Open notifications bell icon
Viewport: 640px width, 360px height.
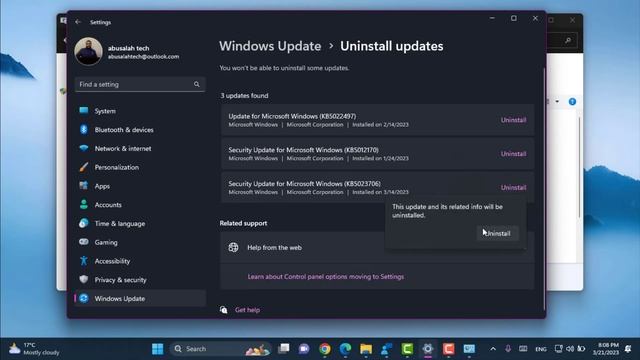coord(628,349)
